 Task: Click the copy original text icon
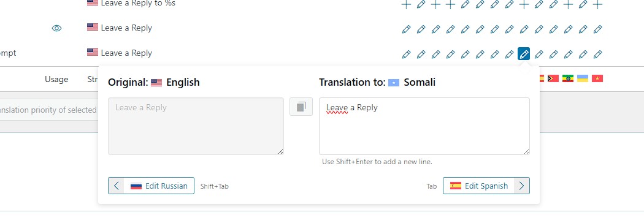(301, 107)
